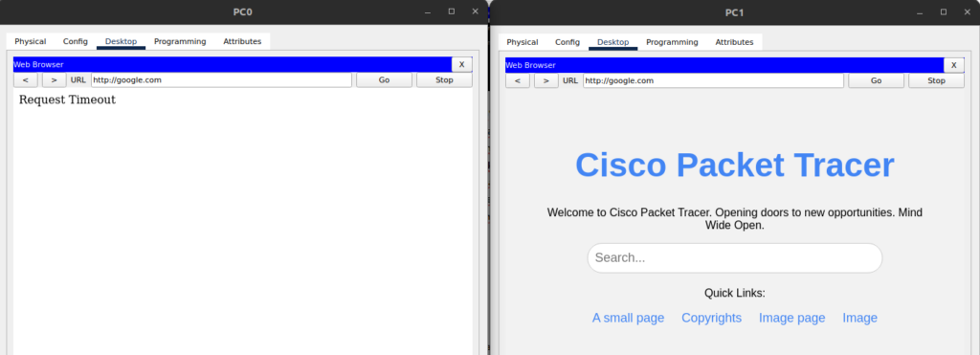Click Stop button in PC0 browser
Screen dimensions: 980x355
click(444, 80)
